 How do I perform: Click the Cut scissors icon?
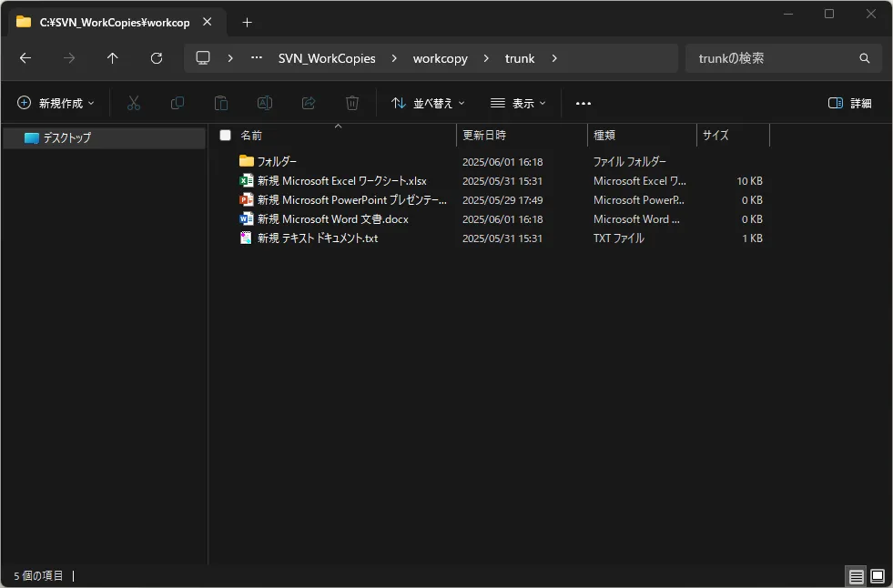134,103
